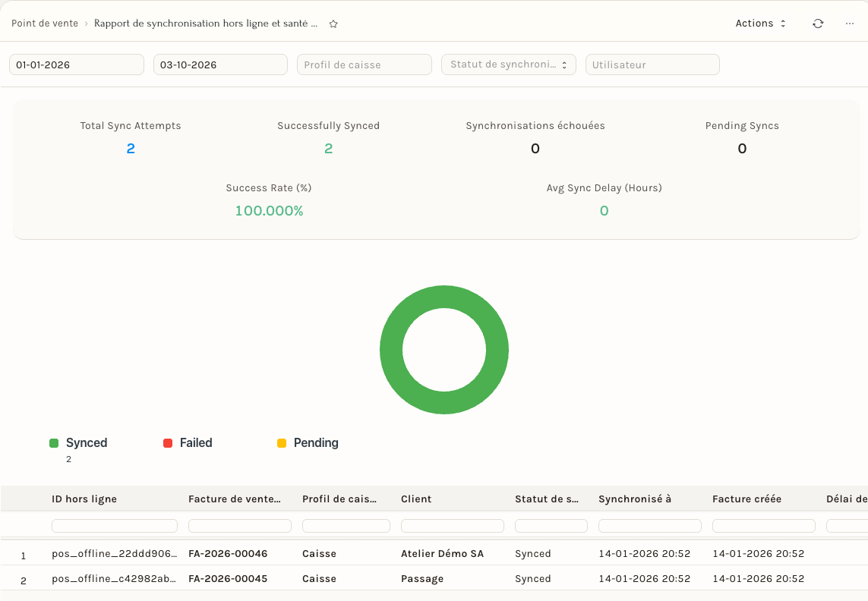Sort by Profil de caisse column header
Viewport: 868px width, 601px height.
pyautogui.click(x=339, y=499)
